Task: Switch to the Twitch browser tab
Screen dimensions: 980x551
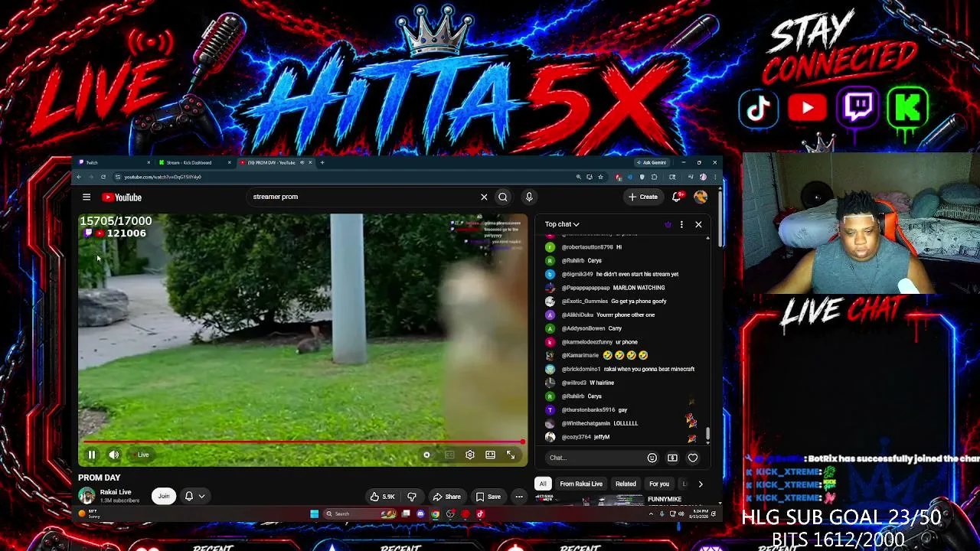Action: [115, 162]
